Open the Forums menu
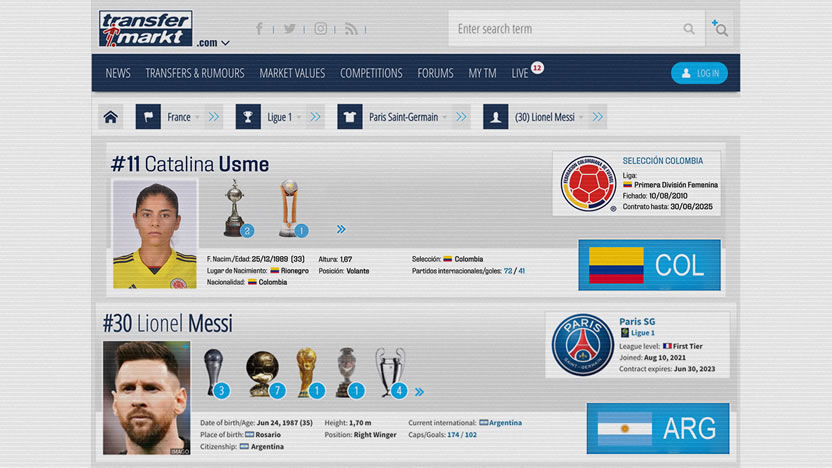Image resolution: width=832 pixels, height=468 pixels. [x=435, y=73]
